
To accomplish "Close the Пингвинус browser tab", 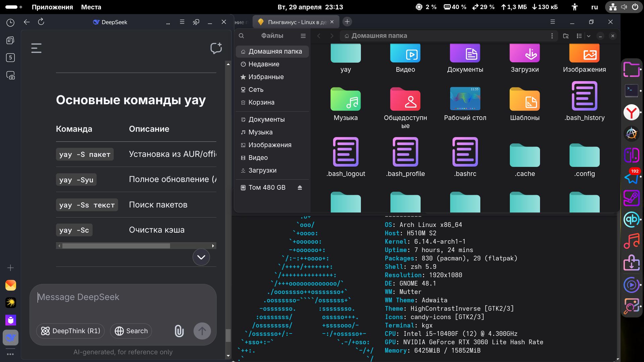I will 332,22.
